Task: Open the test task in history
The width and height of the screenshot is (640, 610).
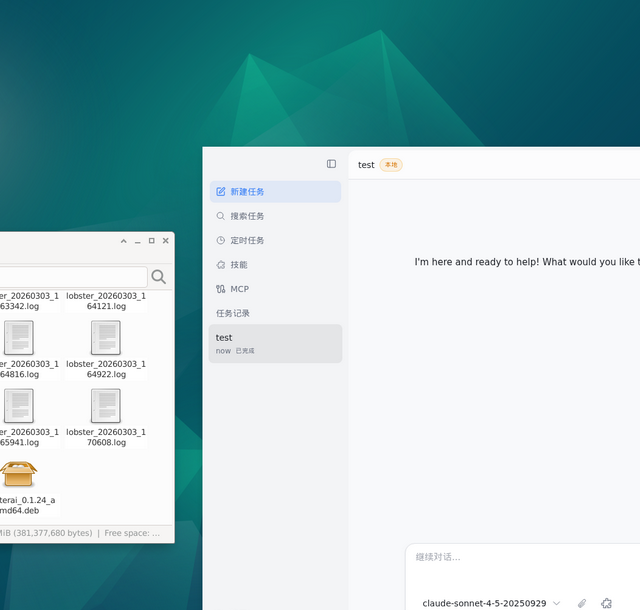Action: click(x=276, y=343)
